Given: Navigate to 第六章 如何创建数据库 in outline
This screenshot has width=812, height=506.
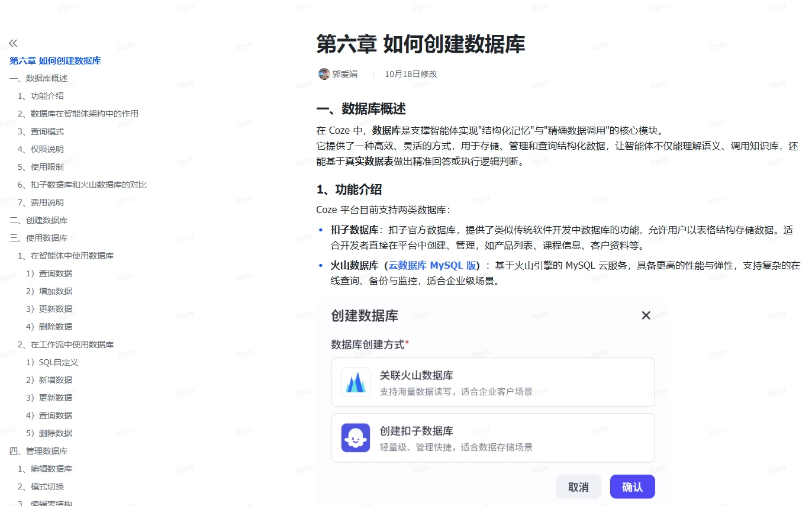Looking at the screenshot, I should click(x=55, y=60).
